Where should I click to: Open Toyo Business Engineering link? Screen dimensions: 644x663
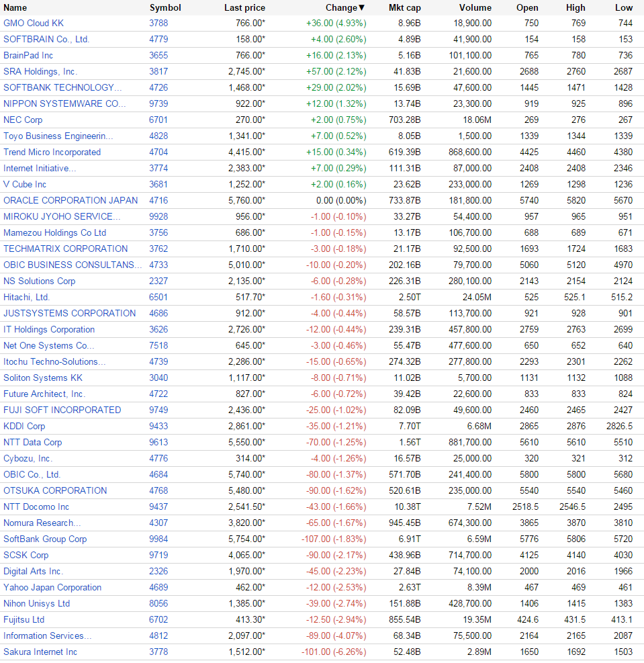click(x=58, y=136)
